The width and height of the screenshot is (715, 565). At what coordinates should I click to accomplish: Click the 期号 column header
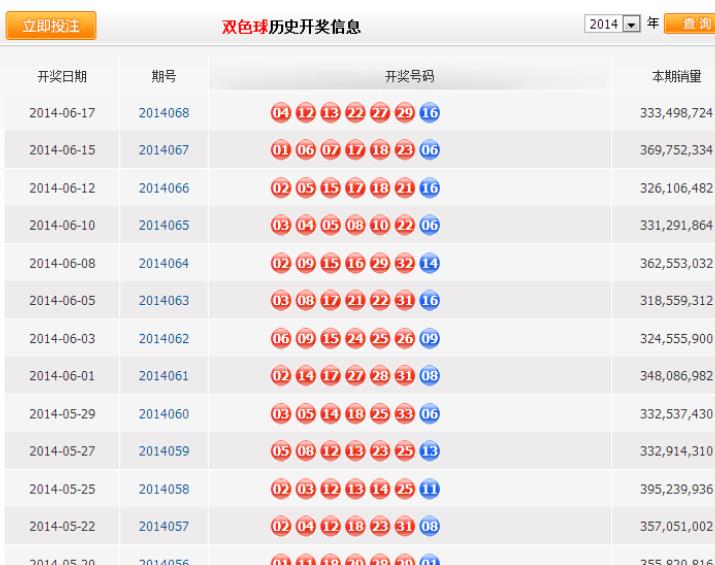(x=164, y=76)
